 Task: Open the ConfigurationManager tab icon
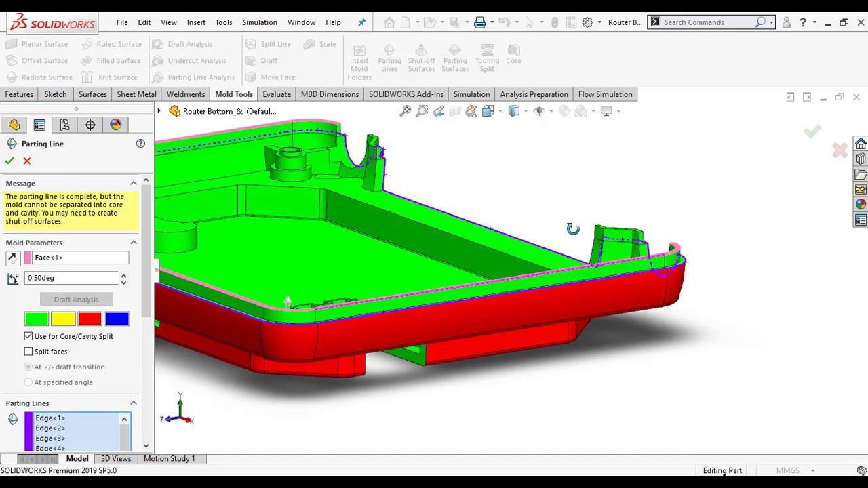point(64,125)
